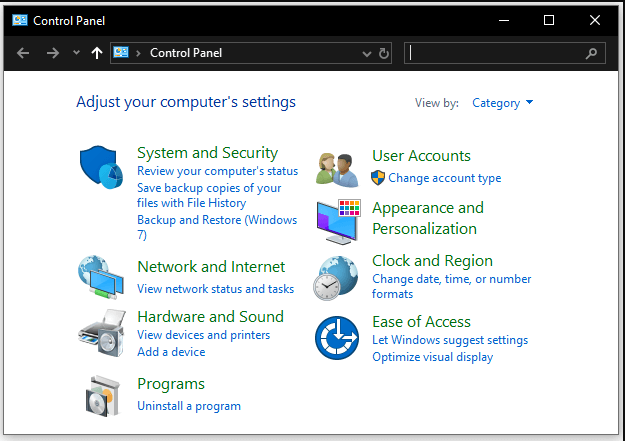The width and height of the screenshot is (625, 441).
Task: Click the Hardware and Sound printer icon
Action: coord(100,333)
